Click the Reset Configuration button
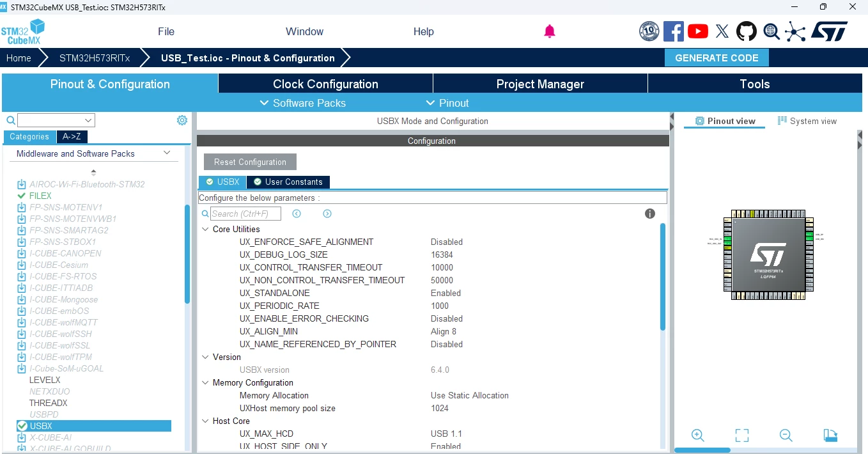Viewport: 868px width, 454px height. click(250, 162)
